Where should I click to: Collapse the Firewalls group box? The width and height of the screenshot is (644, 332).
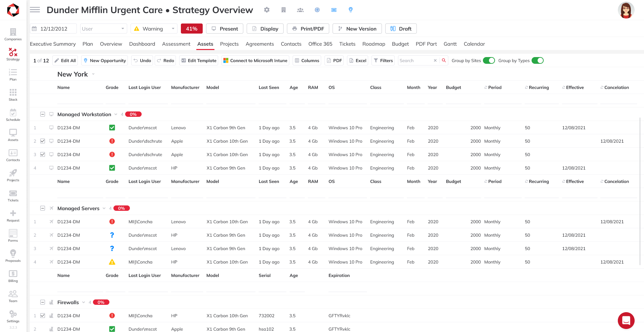tap(43, 302)
